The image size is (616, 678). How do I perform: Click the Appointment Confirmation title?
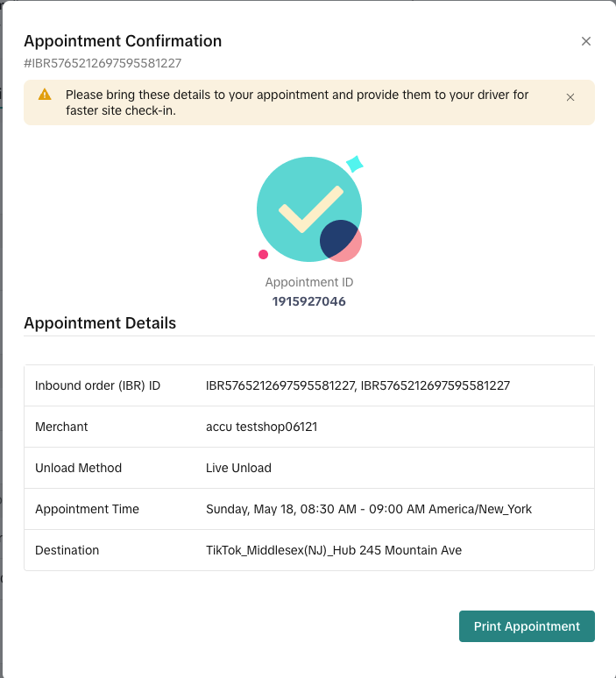(123, 41)
